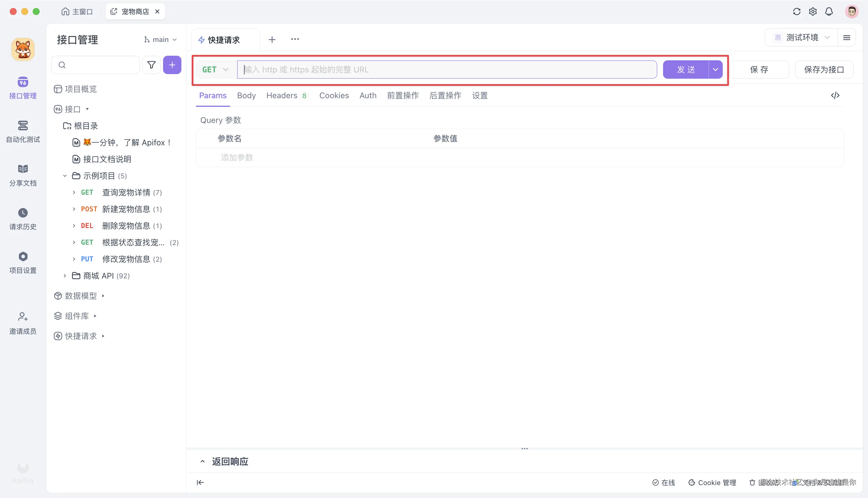Open the 分享文档 sidebar panel

pyautogui.click(x=23, y=175)
